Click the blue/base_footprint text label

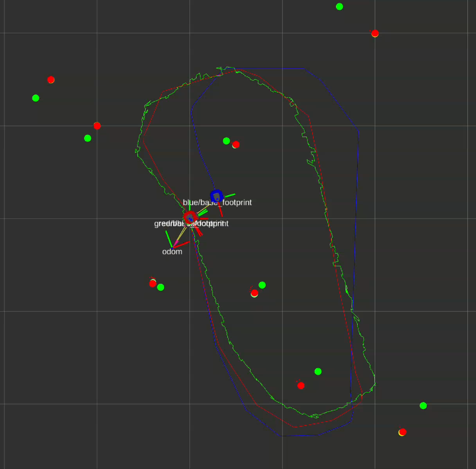click(217, 203)
